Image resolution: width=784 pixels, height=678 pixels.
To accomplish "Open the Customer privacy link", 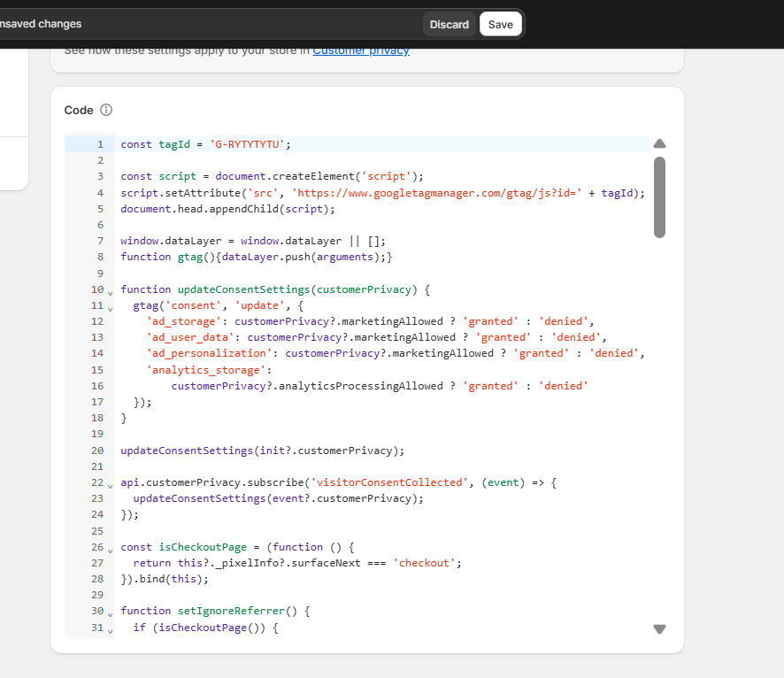I will coord(361,50).
